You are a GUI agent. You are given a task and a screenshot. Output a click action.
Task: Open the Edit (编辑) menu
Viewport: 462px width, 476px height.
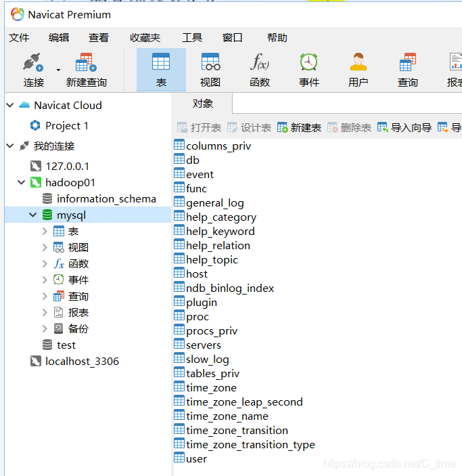click(59, 38)
